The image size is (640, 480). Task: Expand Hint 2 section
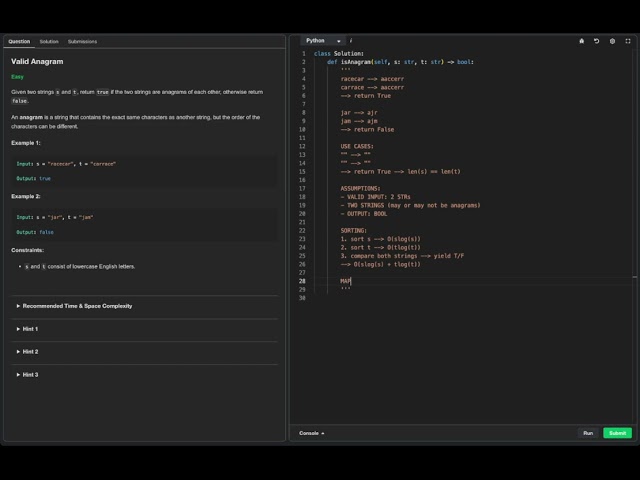(27, 352)
